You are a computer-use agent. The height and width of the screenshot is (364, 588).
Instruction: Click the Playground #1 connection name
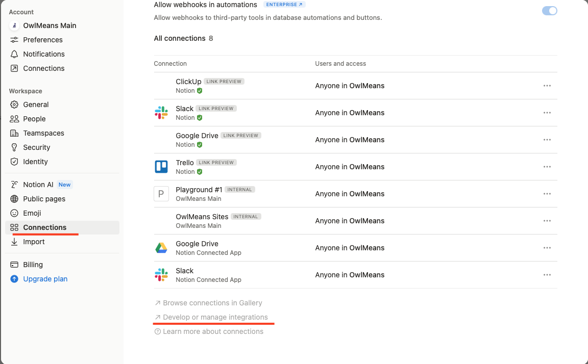click(199, 190)
